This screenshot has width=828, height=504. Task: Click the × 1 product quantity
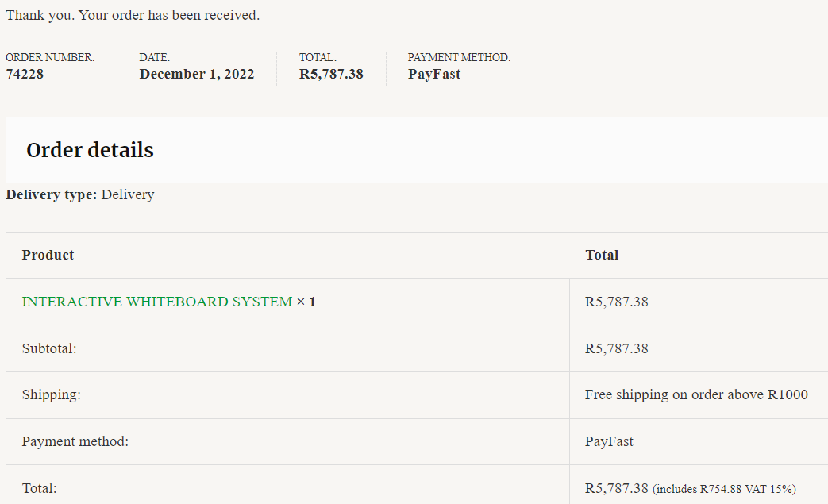pos(306,302)
